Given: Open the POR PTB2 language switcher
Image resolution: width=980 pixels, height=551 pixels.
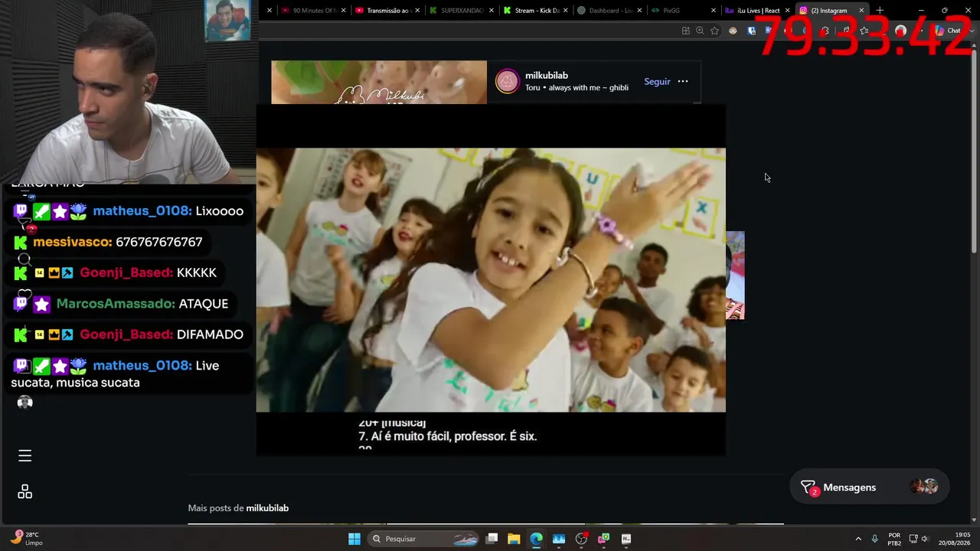Looking at the screenshot, I should [x=894, y=539].
